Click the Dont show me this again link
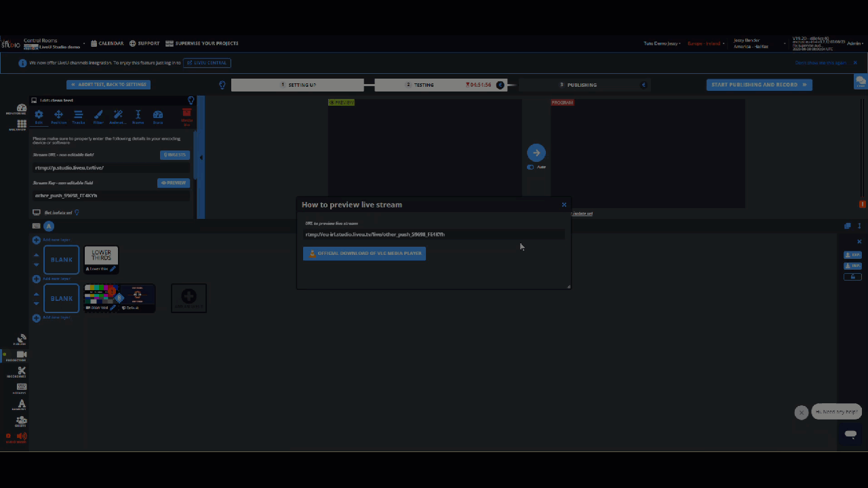 click(821, 63)
